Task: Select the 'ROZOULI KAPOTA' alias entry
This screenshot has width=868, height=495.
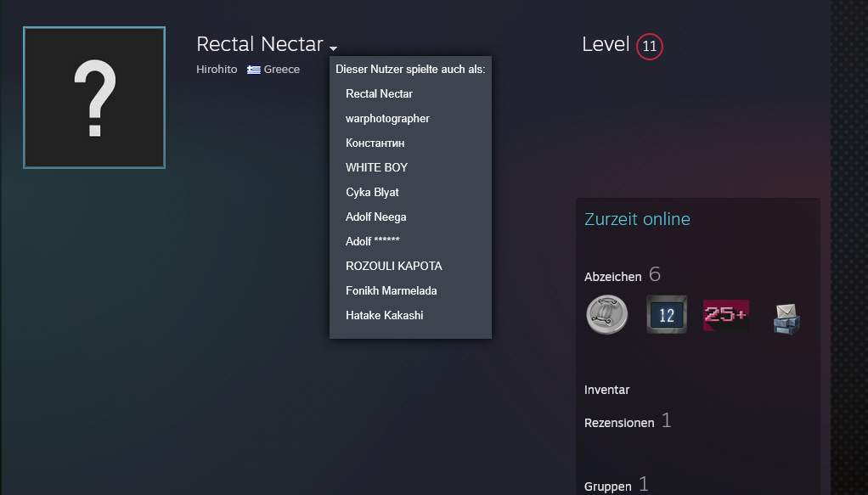Action: point(393,266)
